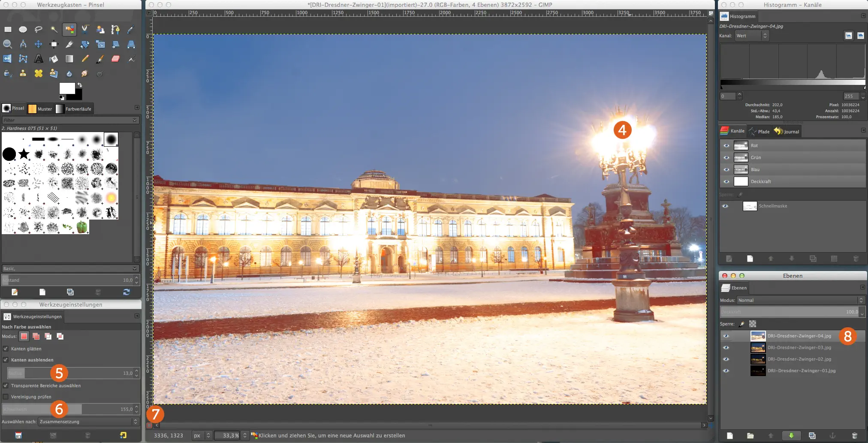
Task: Select the Gradient tool
Action: pos(69,59)
